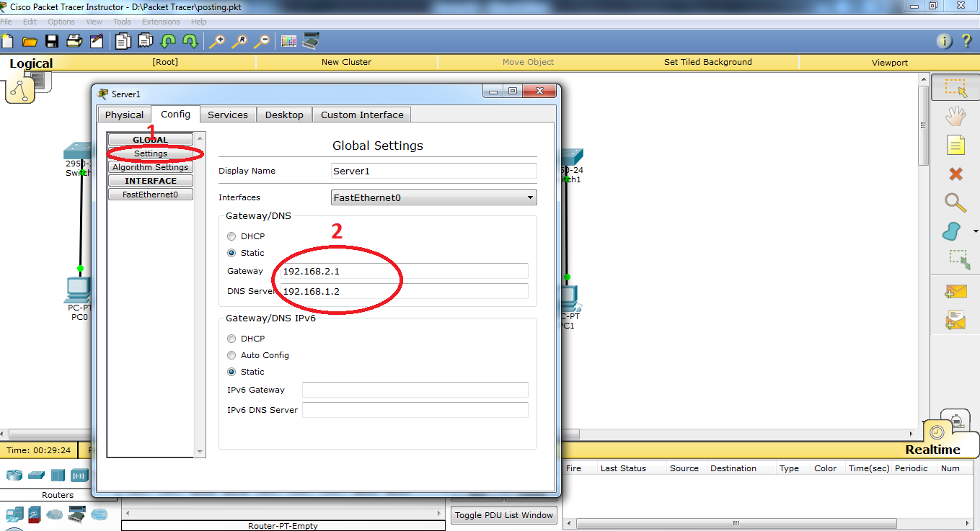The image size is (980, 531).
Task: Click New Cluster in the yellow bar
Action: coord(346,62)
